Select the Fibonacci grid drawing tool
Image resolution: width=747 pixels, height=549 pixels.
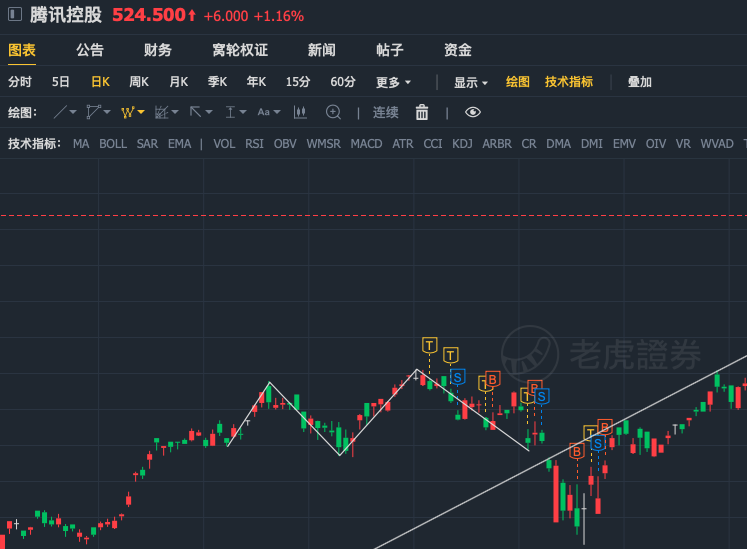point(162,112)
